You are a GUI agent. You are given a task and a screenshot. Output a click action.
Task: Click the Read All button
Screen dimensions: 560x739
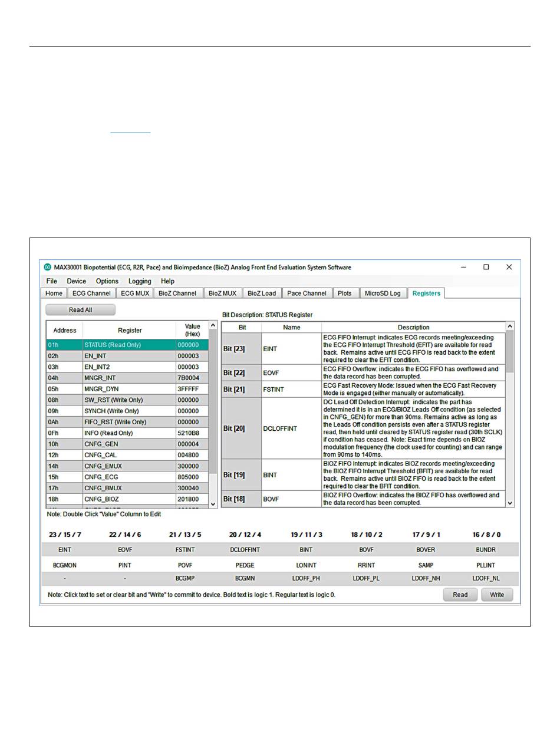tap(81, 309)
